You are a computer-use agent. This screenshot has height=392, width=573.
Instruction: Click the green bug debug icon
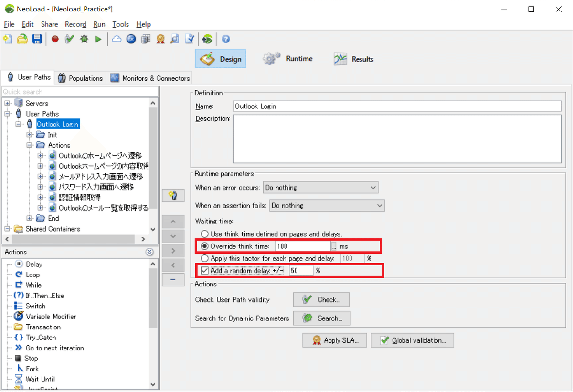[84, 39]
